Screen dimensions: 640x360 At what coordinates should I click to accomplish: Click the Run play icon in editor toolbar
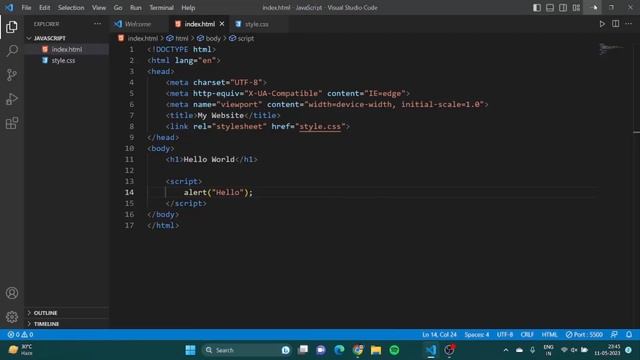tap(602, 24)
